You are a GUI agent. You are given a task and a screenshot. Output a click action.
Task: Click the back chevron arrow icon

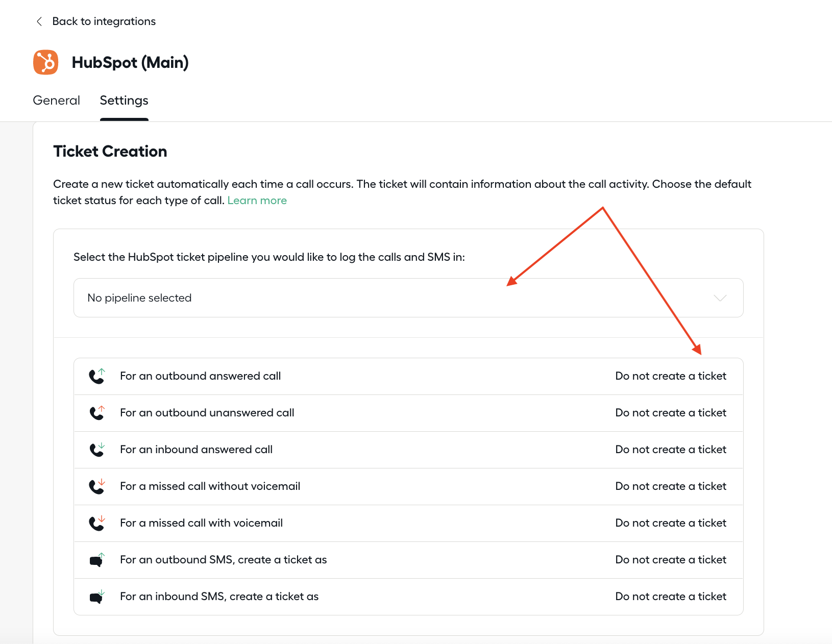(x=39, y=21)
